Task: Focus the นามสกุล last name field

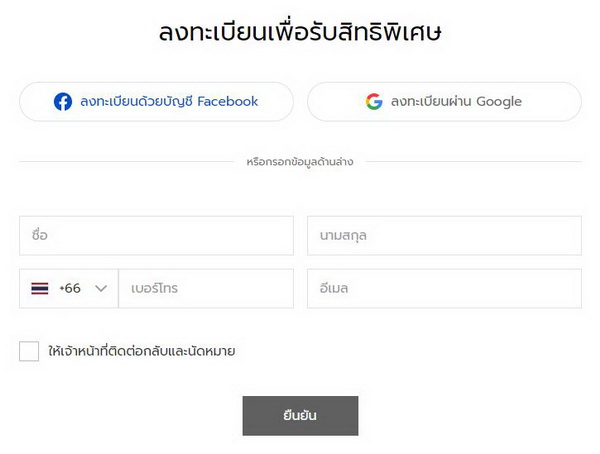Action: [x=444, y=235]
